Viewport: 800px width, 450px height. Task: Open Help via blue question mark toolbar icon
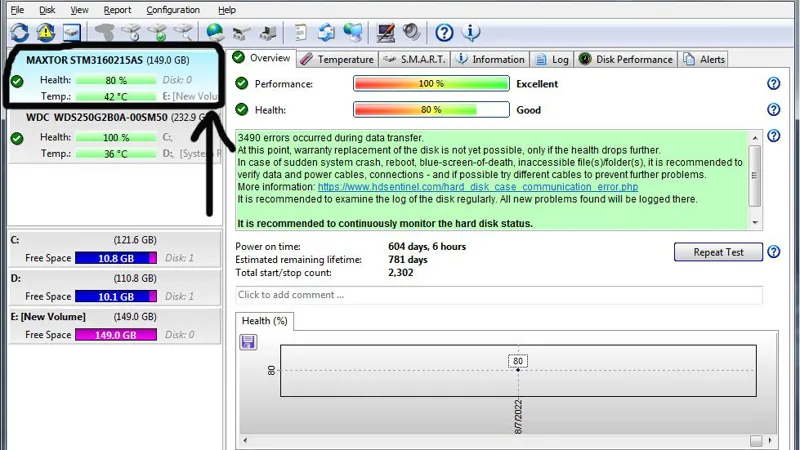[444, 33]
